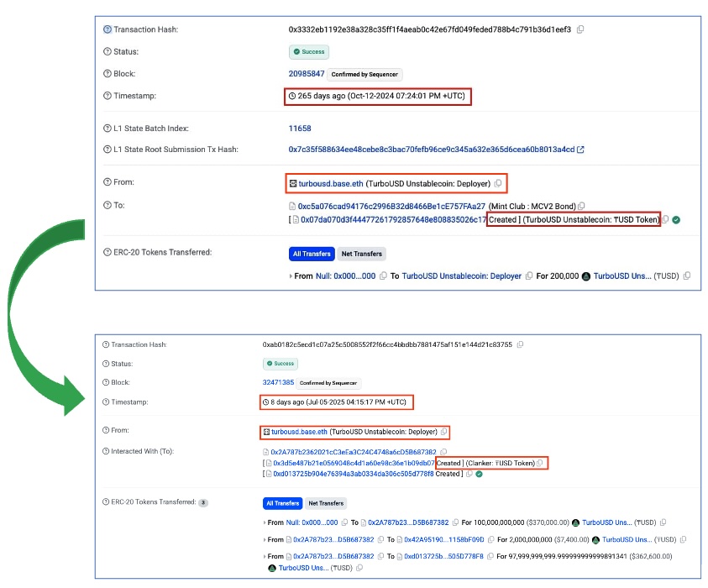Open L1 State Batch Index 11658
This screenshot has width=708, height=588.
[x=300, y=129]
